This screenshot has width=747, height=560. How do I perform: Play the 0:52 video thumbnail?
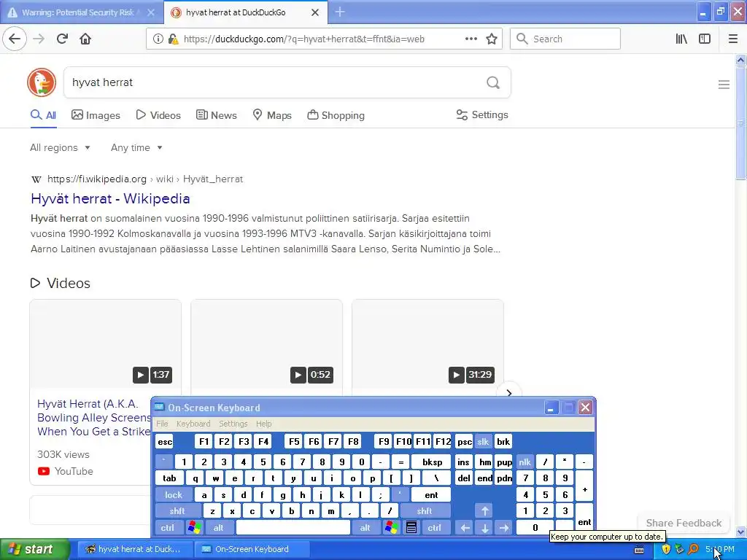tap(266, 344)
